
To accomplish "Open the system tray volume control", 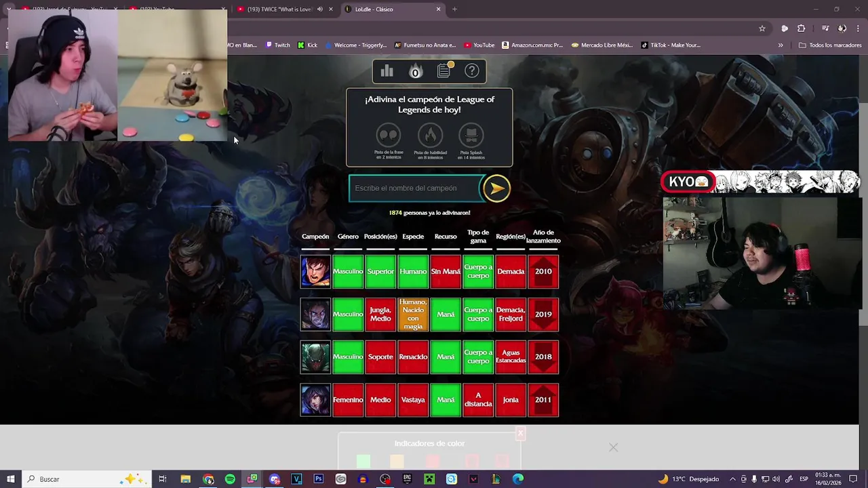I will click(776, 479).
